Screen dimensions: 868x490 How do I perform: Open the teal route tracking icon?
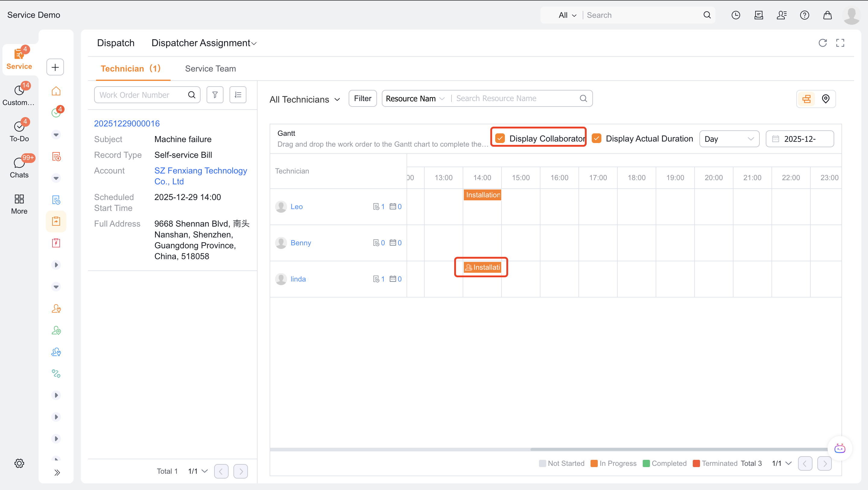56,374
